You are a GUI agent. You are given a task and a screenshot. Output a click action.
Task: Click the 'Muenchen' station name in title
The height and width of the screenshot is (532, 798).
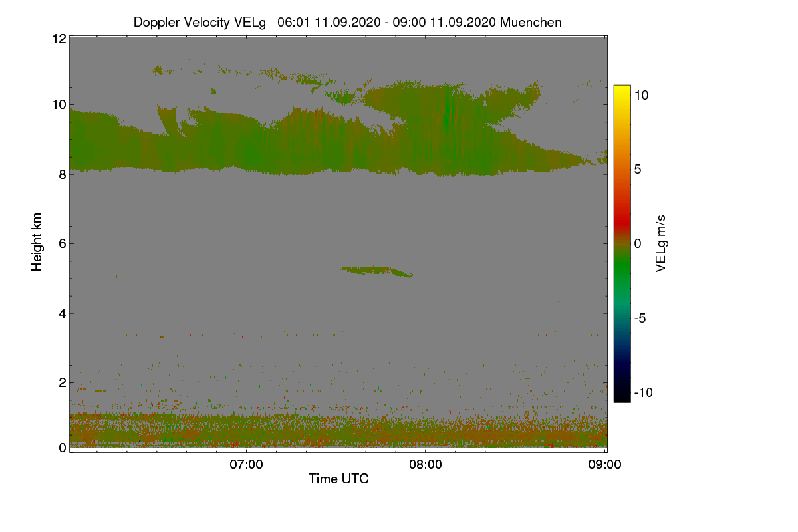(x=531, y=22)
